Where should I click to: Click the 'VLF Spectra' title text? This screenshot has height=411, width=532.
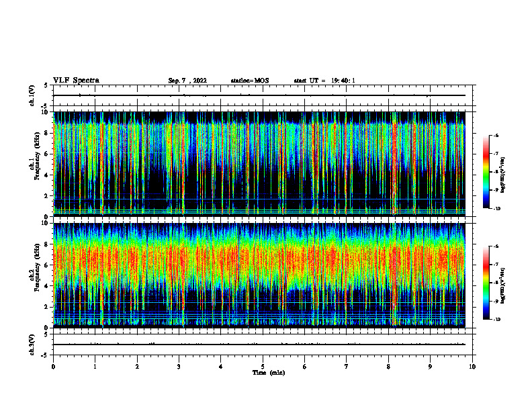(x=76, y=81)
